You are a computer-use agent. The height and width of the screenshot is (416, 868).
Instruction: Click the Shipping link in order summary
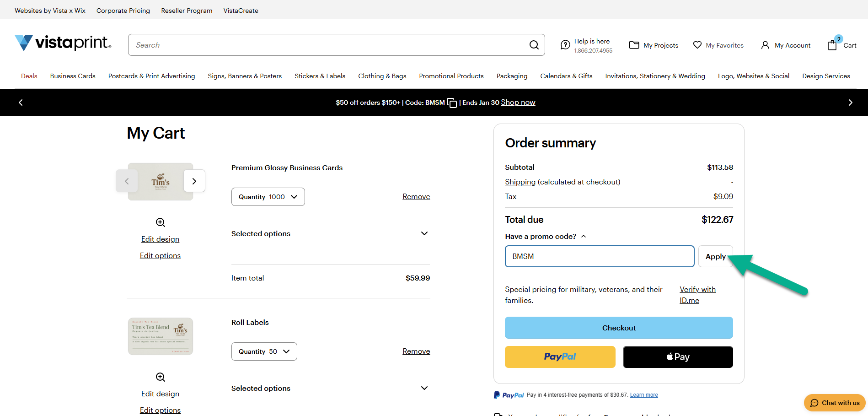point(520,182)
